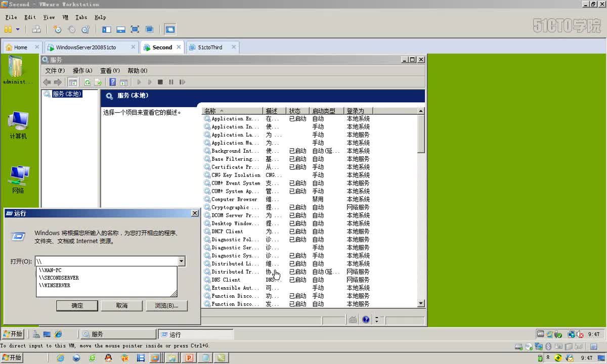This screenshot has width=607, height=364.
Task: Choose \\HAN-PC from suggestion list
Action: 107,270
